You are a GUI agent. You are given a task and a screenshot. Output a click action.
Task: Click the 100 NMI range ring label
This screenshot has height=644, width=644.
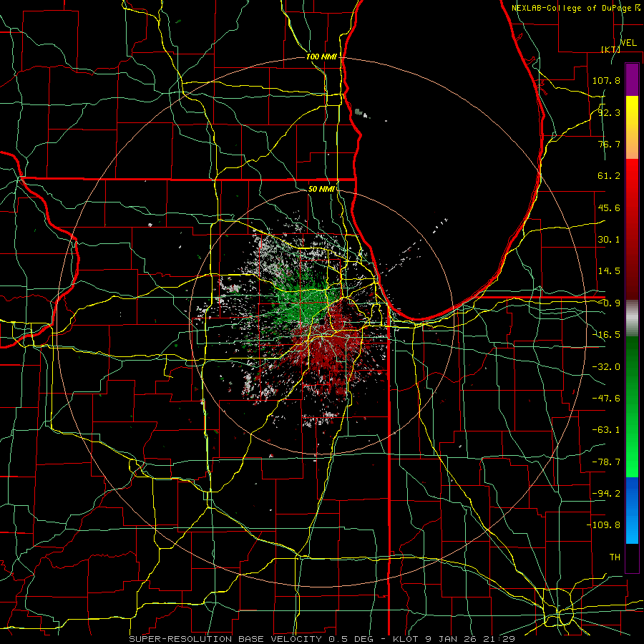pos(321,57)
